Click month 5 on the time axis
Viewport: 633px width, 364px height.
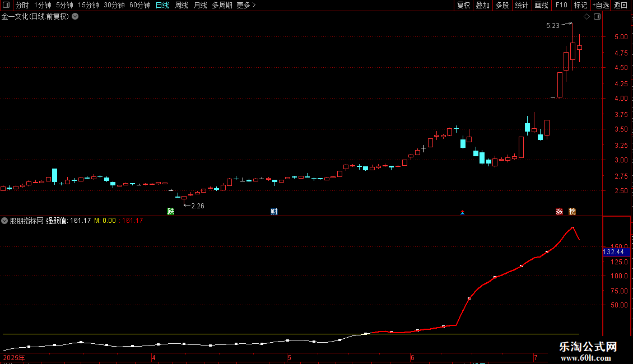click(x=289, y=357)
